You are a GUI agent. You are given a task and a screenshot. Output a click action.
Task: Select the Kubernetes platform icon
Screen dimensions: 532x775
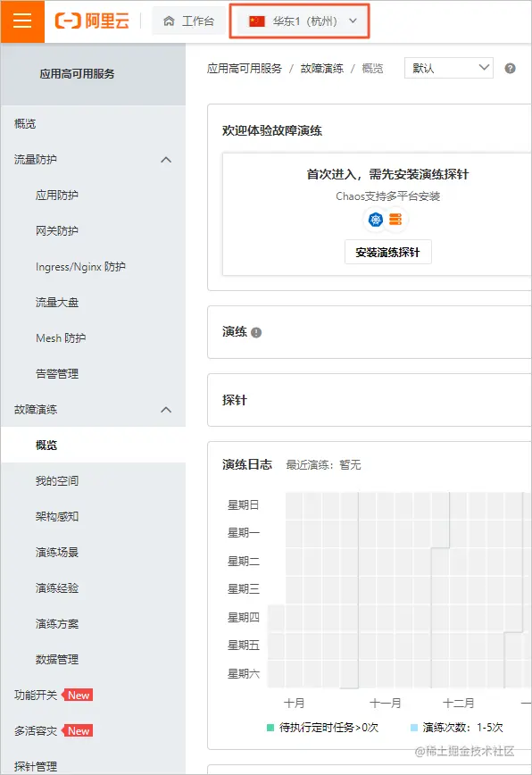(376, 219)
